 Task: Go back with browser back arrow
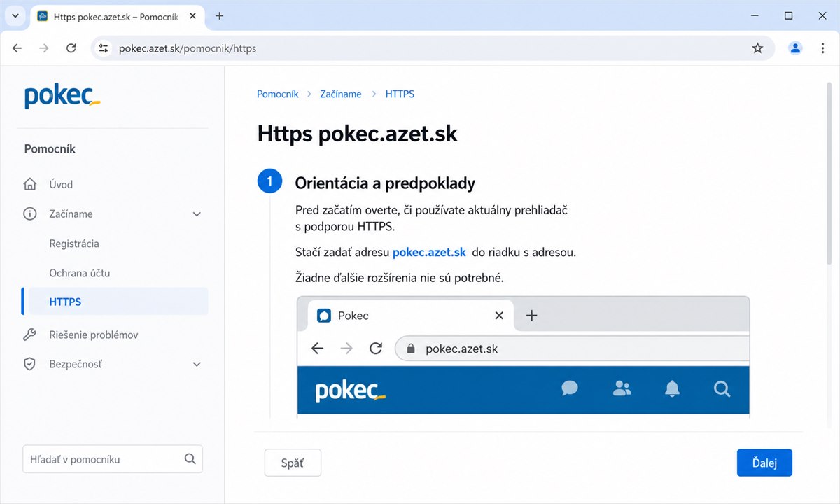point(17,48)
